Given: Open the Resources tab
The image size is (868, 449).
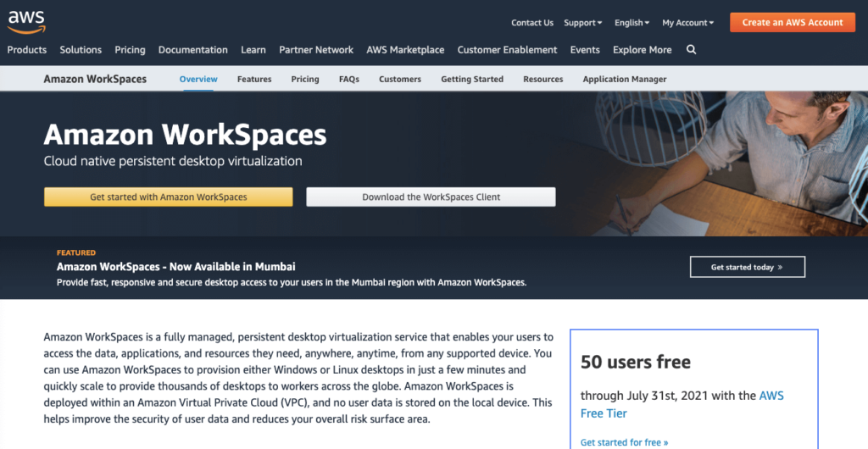Looking at the screenshot, I should point(543,79).
